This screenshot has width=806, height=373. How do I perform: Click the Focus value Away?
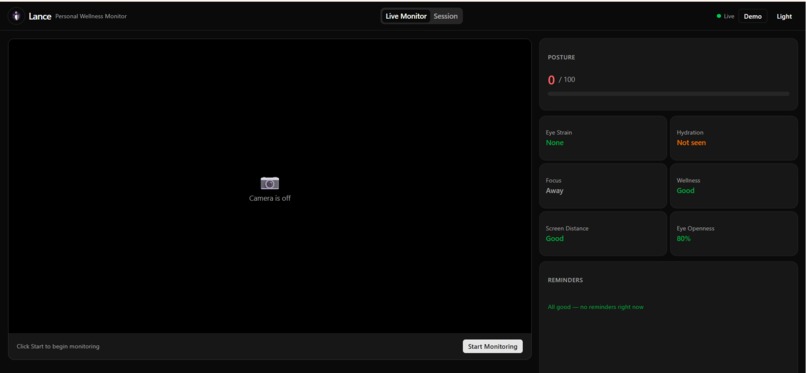(555, 191)
